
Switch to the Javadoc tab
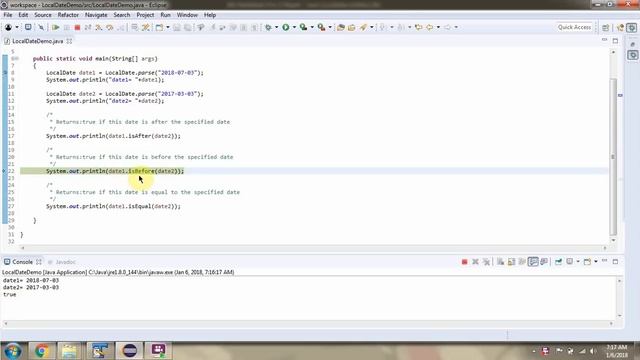pos(62,262)
